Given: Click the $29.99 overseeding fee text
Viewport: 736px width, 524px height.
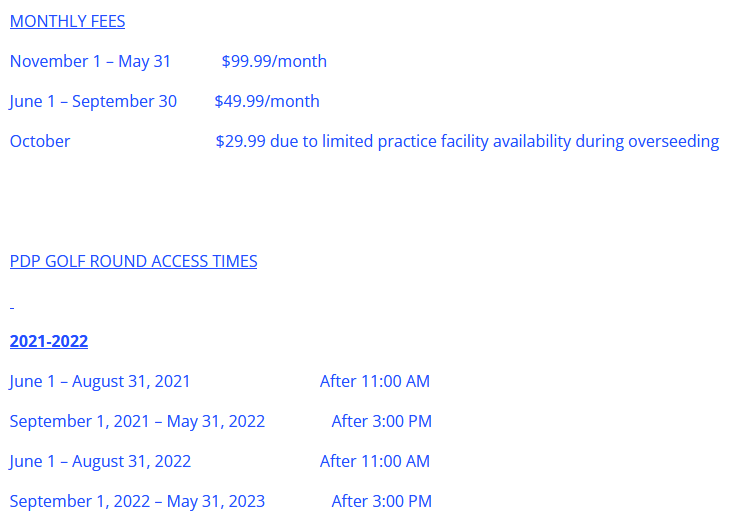Looking at the screenshot, I should click(467, 141).
